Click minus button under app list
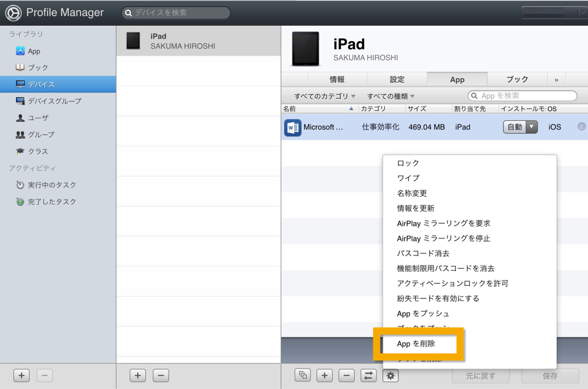Screen dimensions: 588x389 (x=346, y=375)
